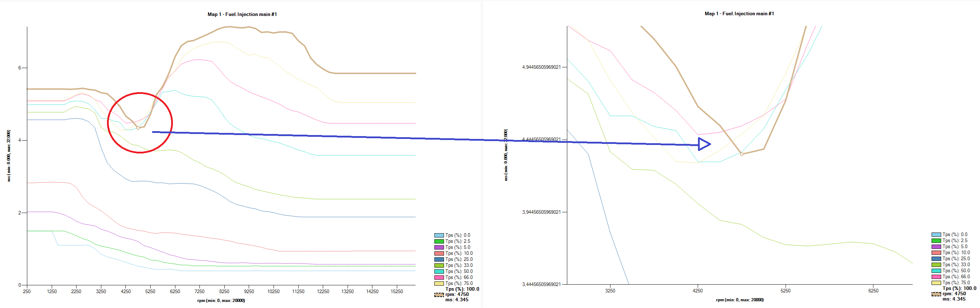Screen dimensions: 980x308
Task: Click the 3,44456505969021 y-axis label on right chart
Action: click(x=541, y=285)
